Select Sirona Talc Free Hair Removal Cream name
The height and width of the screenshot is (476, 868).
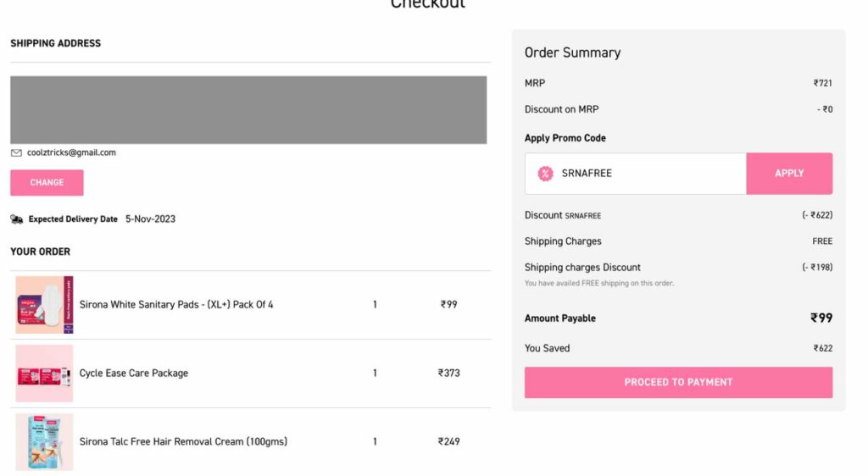(183, 442)
